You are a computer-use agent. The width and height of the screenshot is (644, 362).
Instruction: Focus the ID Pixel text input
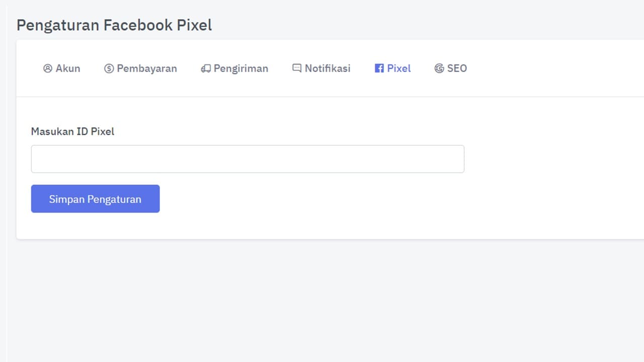[x=248, y=159]
